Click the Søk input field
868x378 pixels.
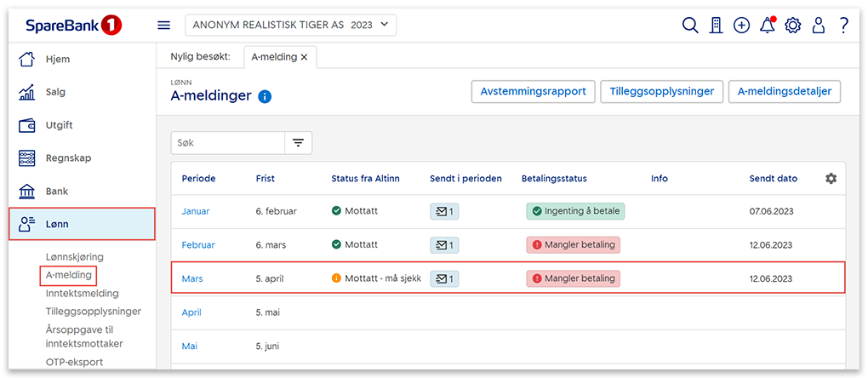click(x=227, y=143)
